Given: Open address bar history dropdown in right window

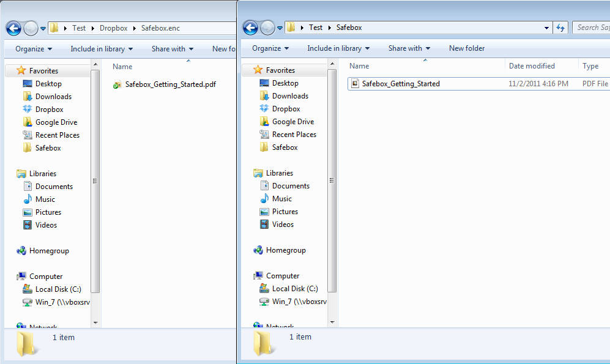Looking at the screenshot, I should pyautogui.click(x=546, y=28).
